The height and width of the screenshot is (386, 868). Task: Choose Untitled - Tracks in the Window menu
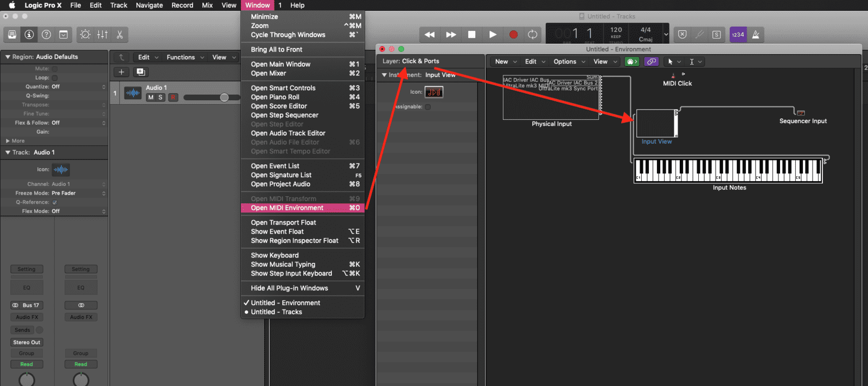point(303,312)
